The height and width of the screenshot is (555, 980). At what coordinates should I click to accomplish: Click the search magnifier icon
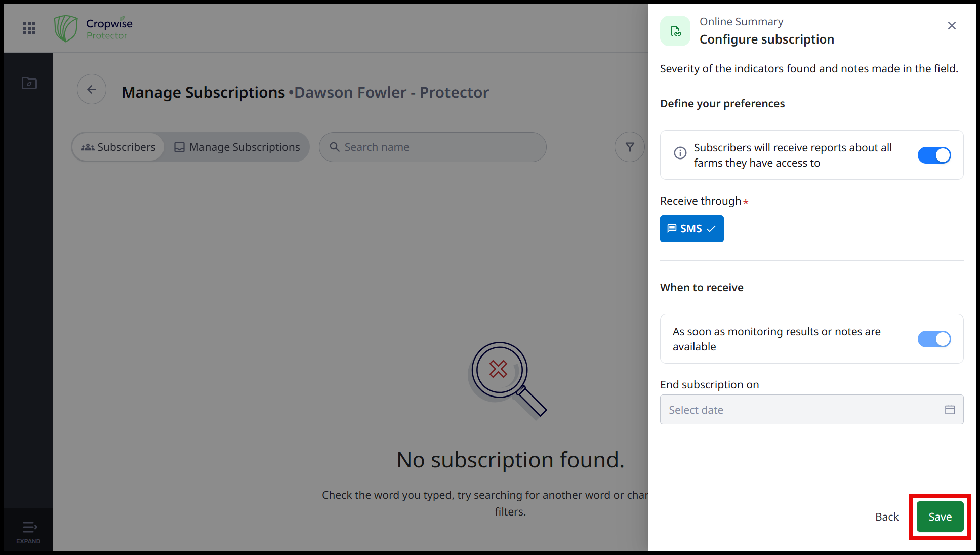335,147
